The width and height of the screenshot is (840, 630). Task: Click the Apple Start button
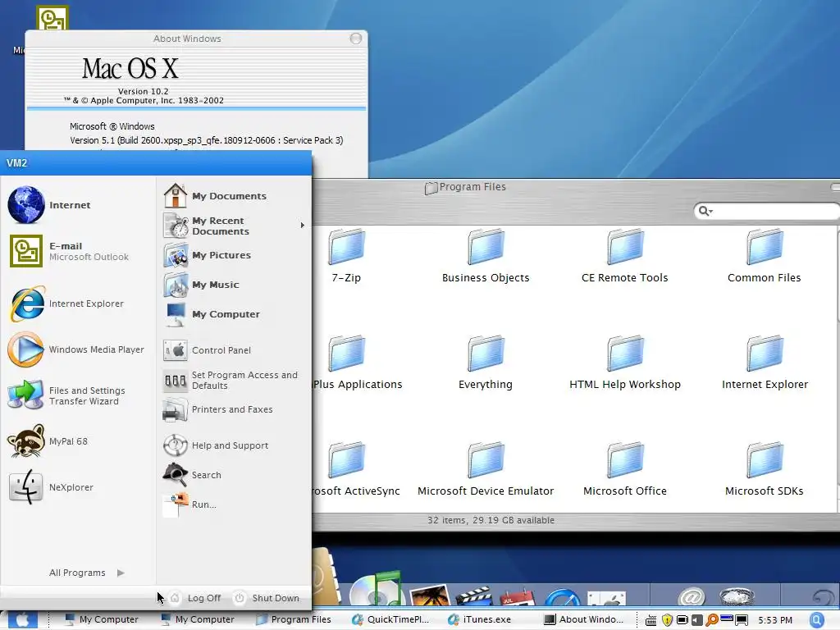pyautogui.click(x=22, y=620)
